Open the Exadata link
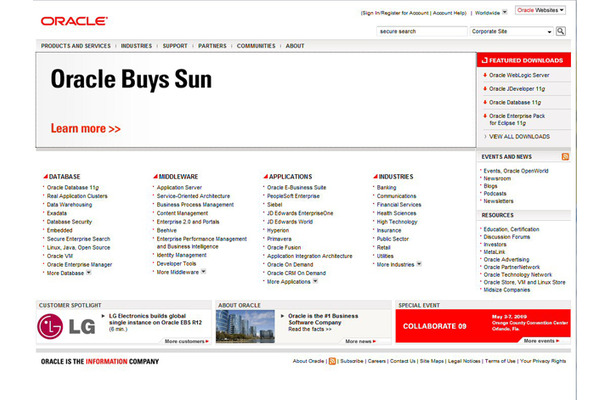The image size is (610, 400). 57,213
